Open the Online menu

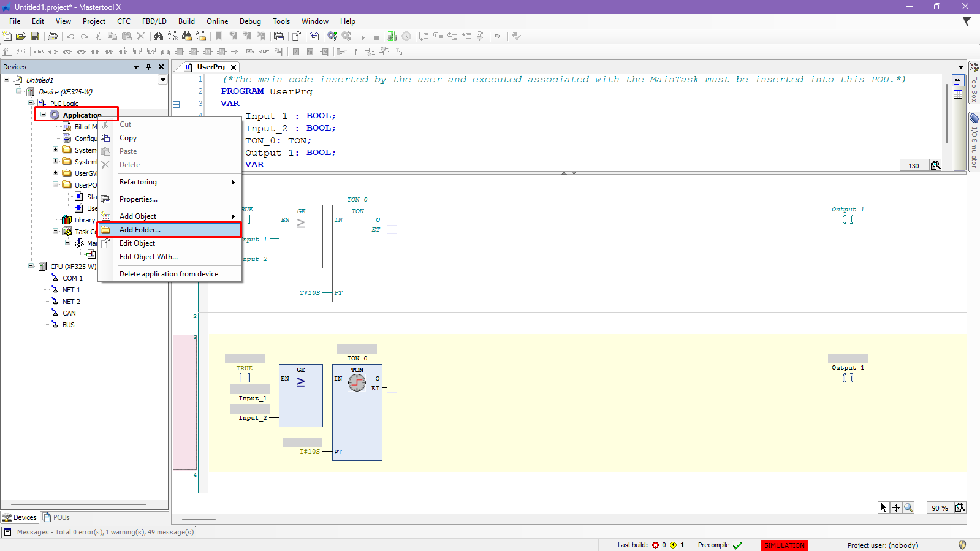pos(217,21)
